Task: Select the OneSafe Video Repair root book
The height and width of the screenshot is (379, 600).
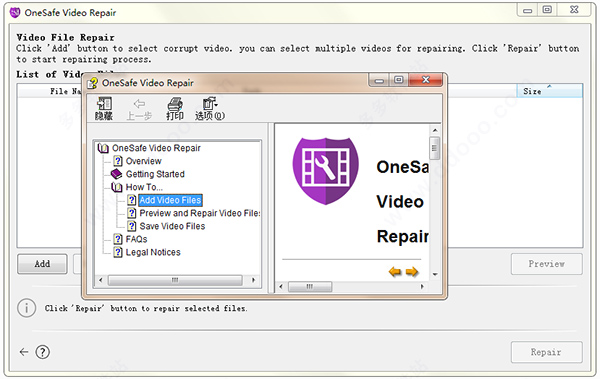Action: (x=156, y=148)
